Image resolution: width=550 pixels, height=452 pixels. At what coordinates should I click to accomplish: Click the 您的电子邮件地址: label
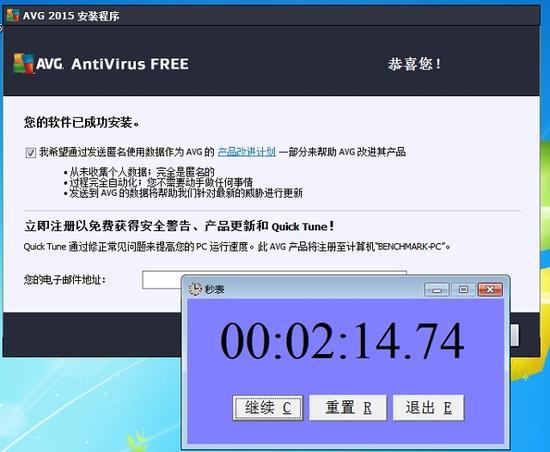point(65,280)
